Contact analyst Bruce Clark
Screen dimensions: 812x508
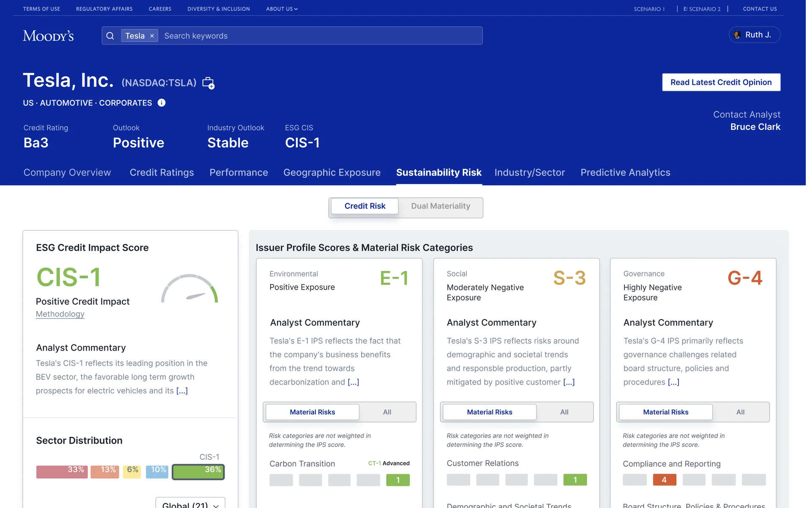755,127
